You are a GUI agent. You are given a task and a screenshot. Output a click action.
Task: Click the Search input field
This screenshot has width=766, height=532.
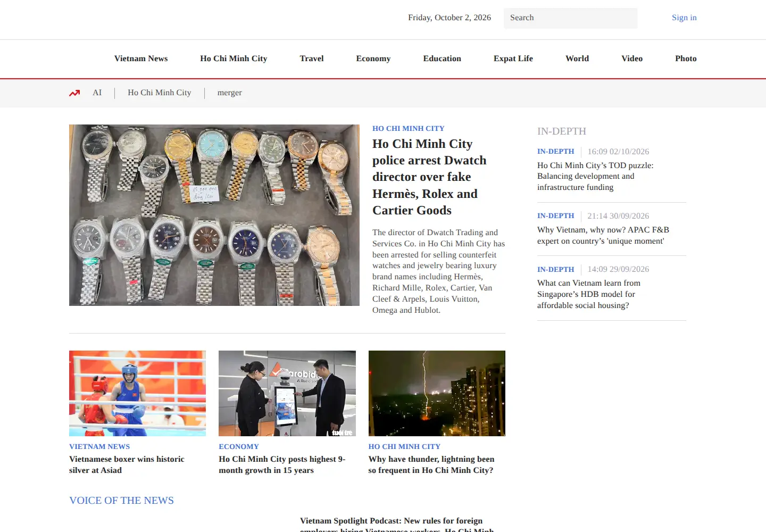(x=570, y=18)
